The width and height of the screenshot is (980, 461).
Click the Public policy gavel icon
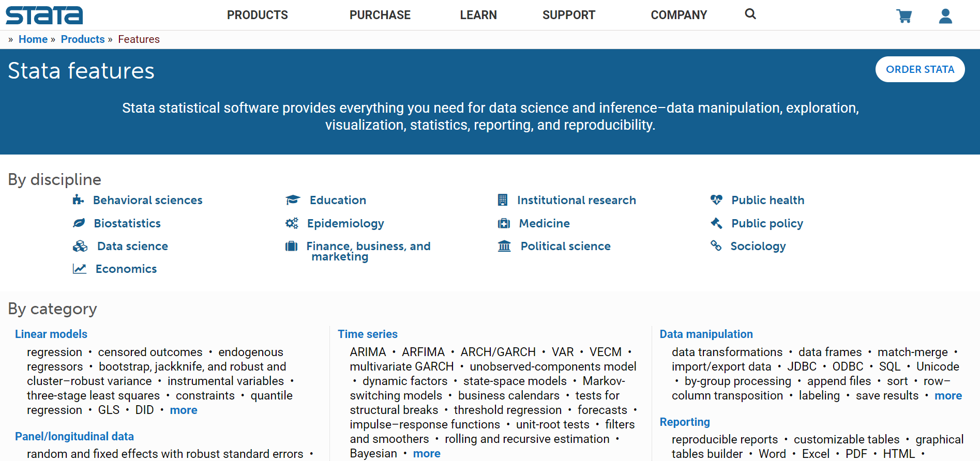[716, 223]
